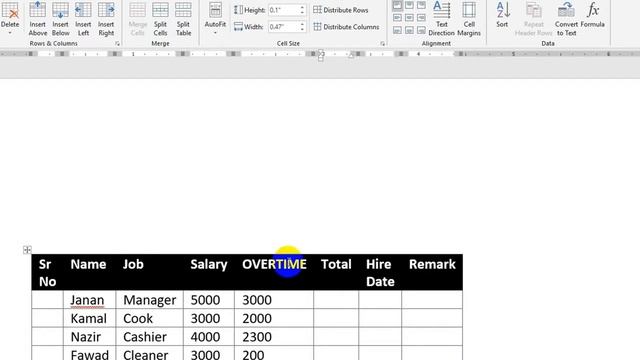This screenshot has width=640, height=360.
Task: Click Distribute Rows
Action: (x=341, y=10)
